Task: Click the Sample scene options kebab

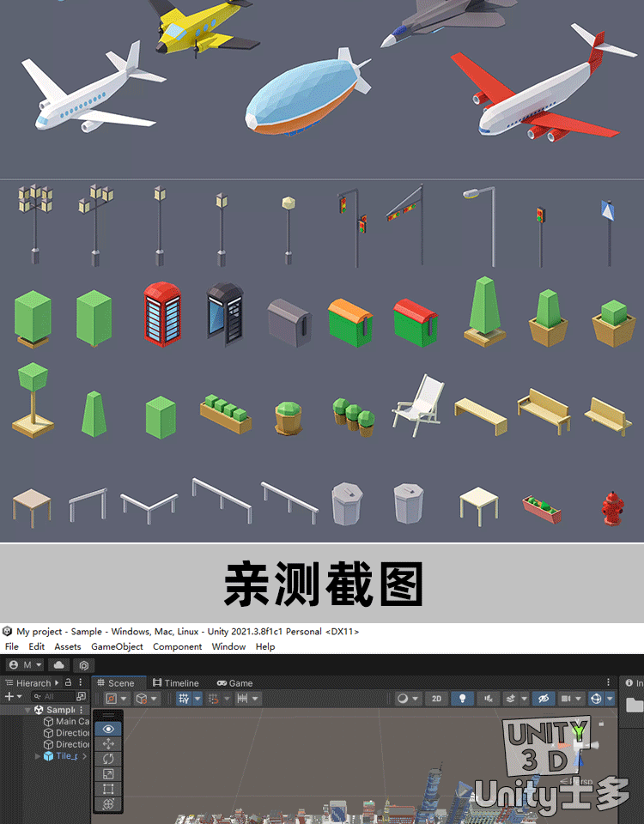Action: pyautogui.click(x=82, y=710)
